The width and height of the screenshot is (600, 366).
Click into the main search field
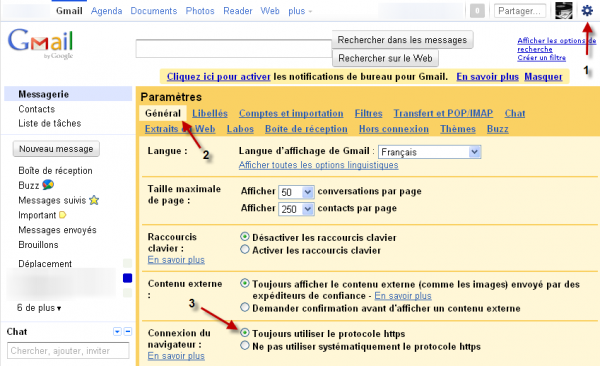[234, 49]
